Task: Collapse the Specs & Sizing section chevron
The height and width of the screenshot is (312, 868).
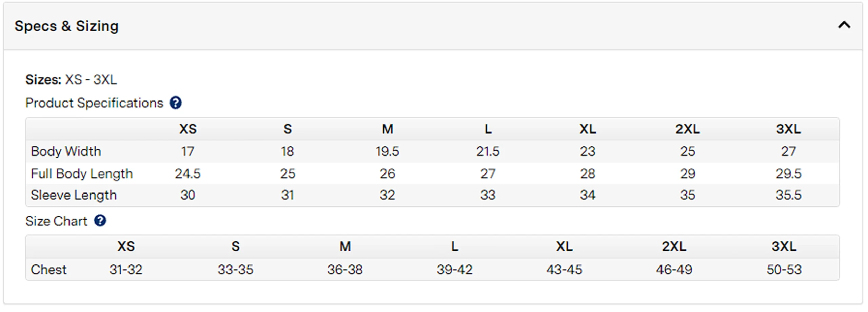Action: (844, 25)
